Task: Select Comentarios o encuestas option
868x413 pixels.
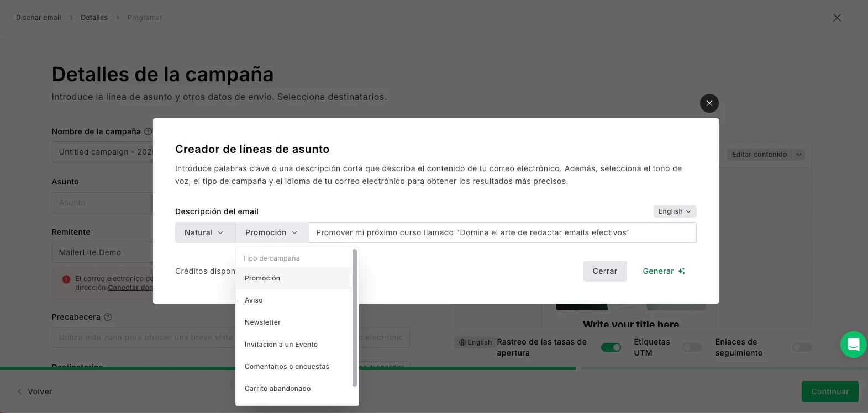Action: (293, 367)
